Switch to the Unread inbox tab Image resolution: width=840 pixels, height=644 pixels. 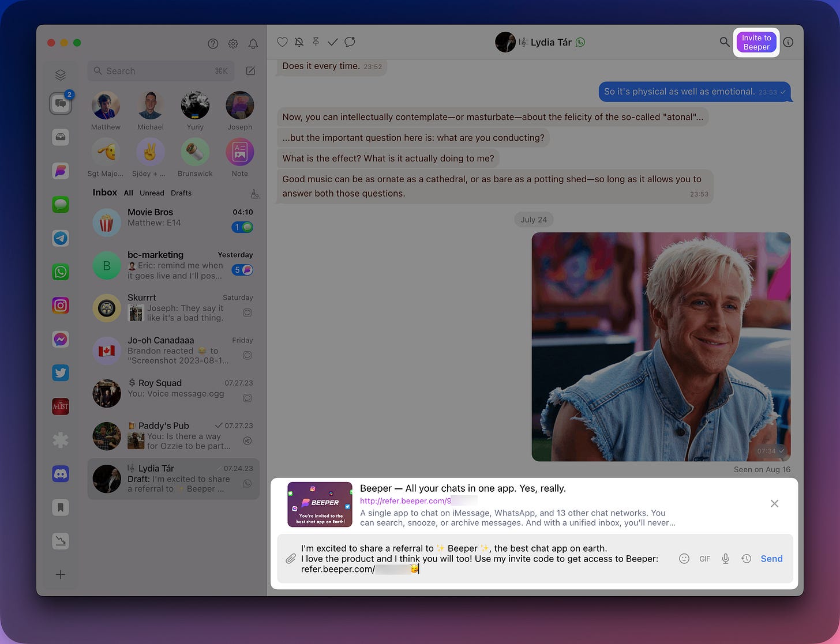point(152,193)
